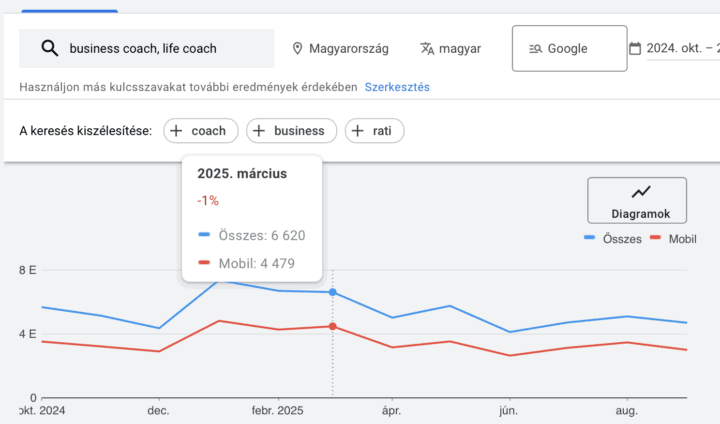The height and width of the screenshot is (424, 720).
Task: Click the plus icon on business chip
Action: point(259,130)
